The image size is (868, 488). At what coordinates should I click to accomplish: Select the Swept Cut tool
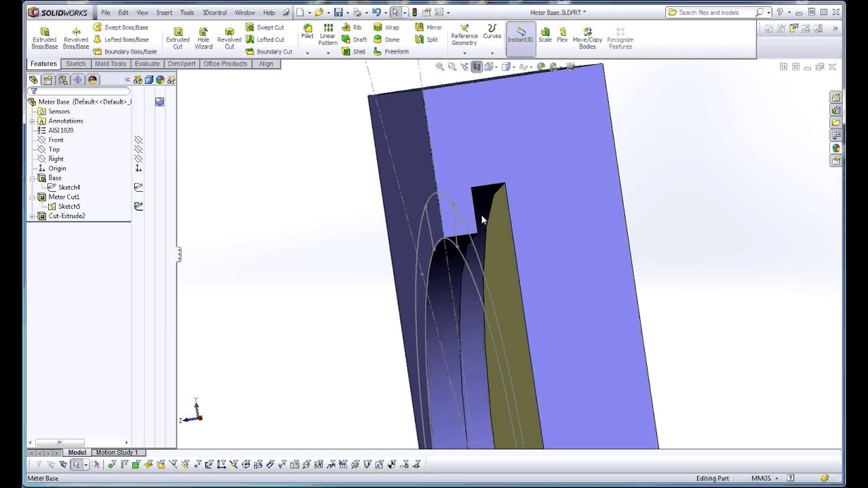[264, 27]
